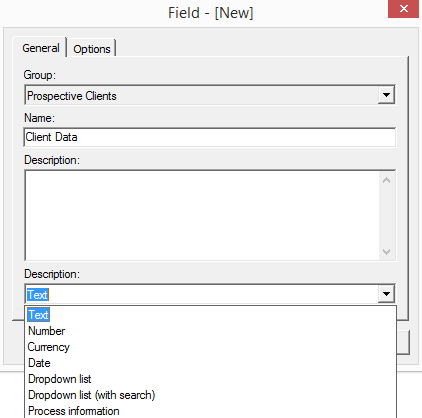Collapse the field type dropdown via its arrow

click(x=386, y=294)
